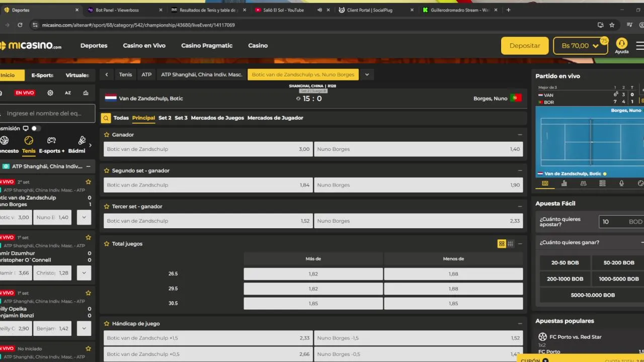The height and width of the screenshot is (362, 644).
Task: Click the search field Ingrese el nombre
Action: tap(48, 114)
